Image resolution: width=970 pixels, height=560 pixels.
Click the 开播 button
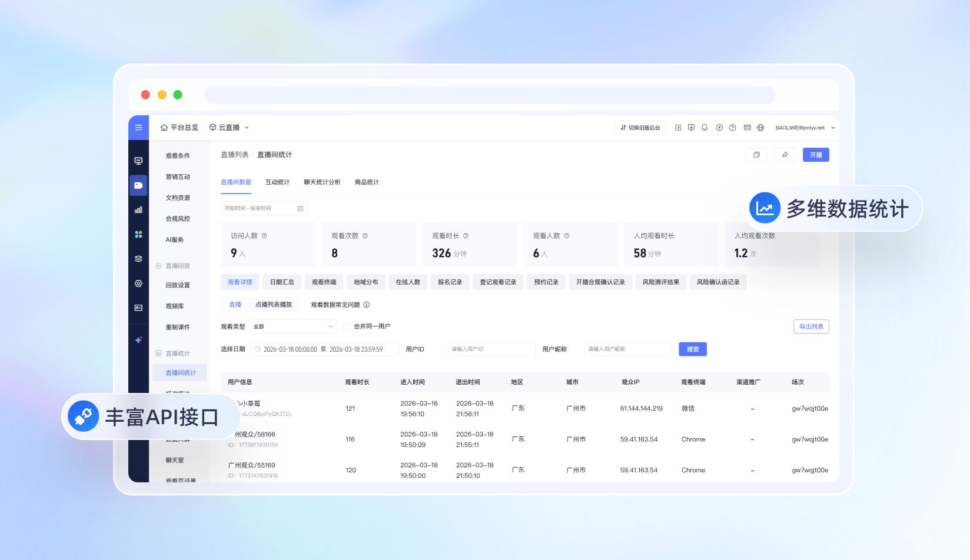816,155
